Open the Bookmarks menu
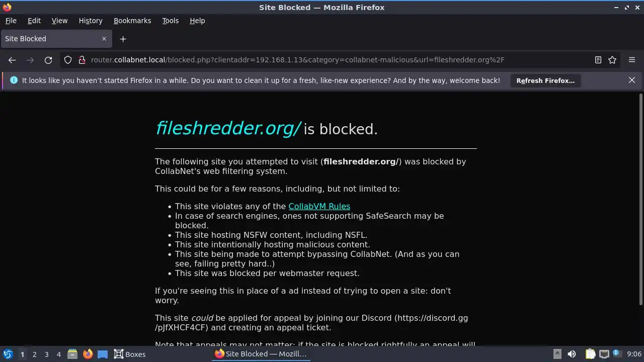Image resolution: width=644 pixels, height=362 pixels. (132, 21)
